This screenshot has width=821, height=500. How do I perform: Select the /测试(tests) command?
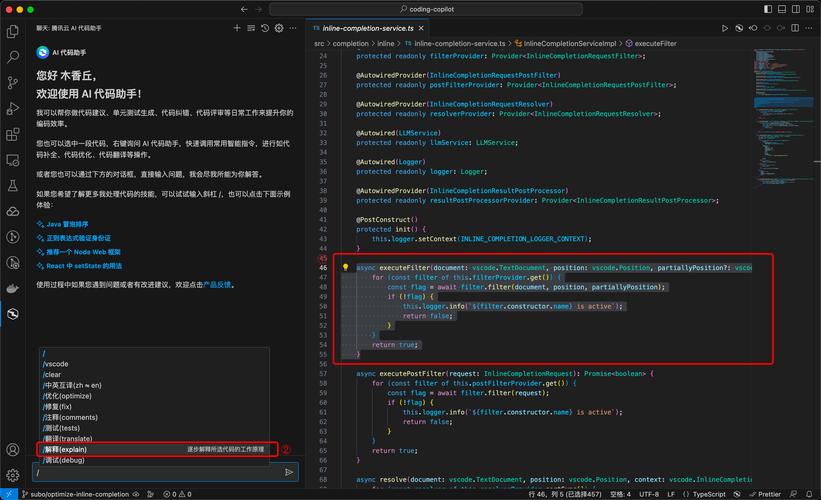click(154, 428)
